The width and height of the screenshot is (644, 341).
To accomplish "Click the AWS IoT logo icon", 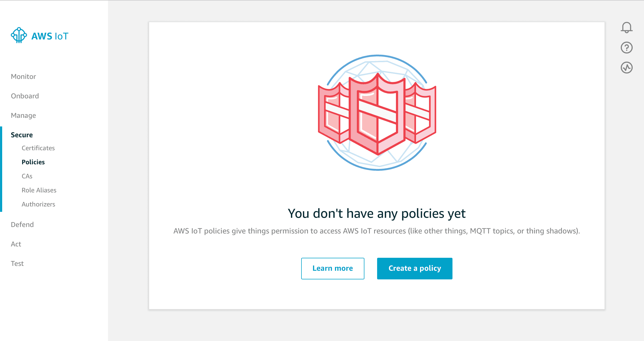I will point(19,35).
